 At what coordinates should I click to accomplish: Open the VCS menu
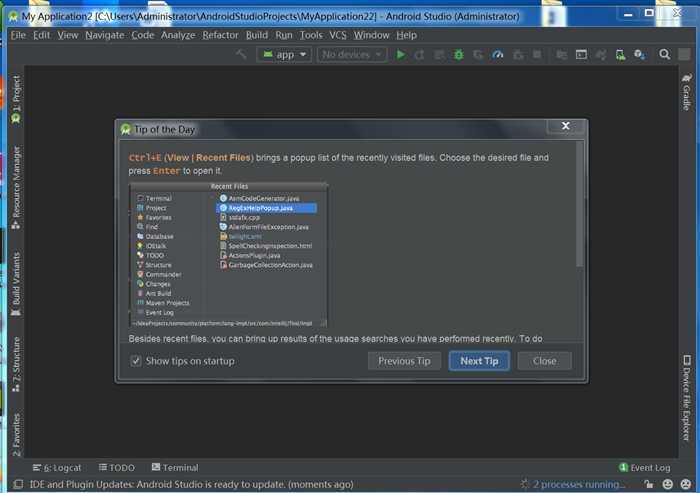338,35
